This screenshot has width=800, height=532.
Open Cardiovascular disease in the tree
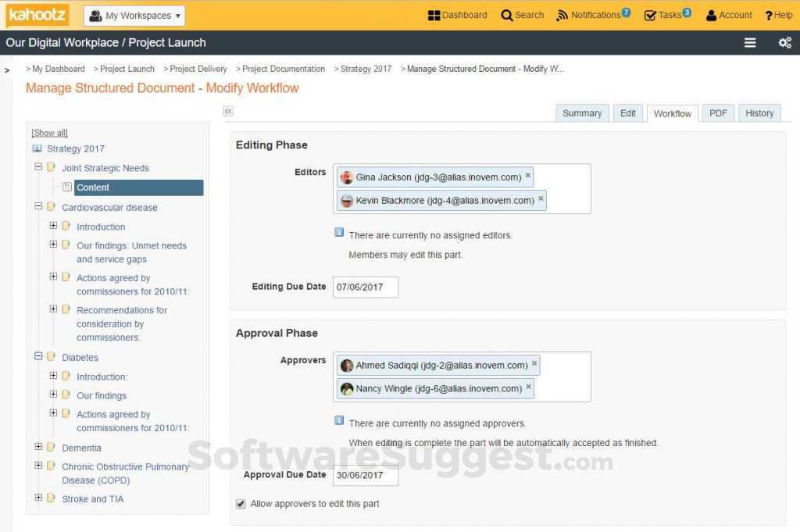(x=109, y=207)
